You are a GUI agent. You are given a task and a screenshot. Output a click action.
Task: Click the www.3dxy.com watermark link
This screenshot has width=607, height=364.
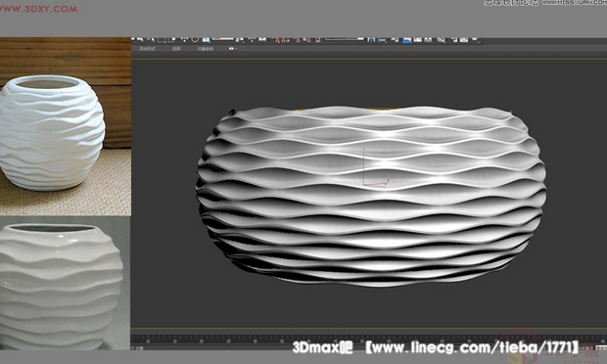38,9
